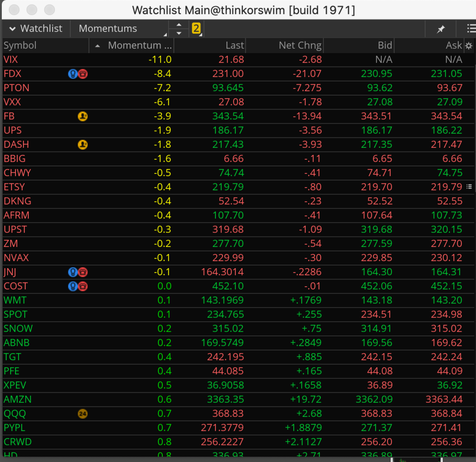Click the red phone icon on FDX row
Screen dimensions: 476x462
coord(83,74)
